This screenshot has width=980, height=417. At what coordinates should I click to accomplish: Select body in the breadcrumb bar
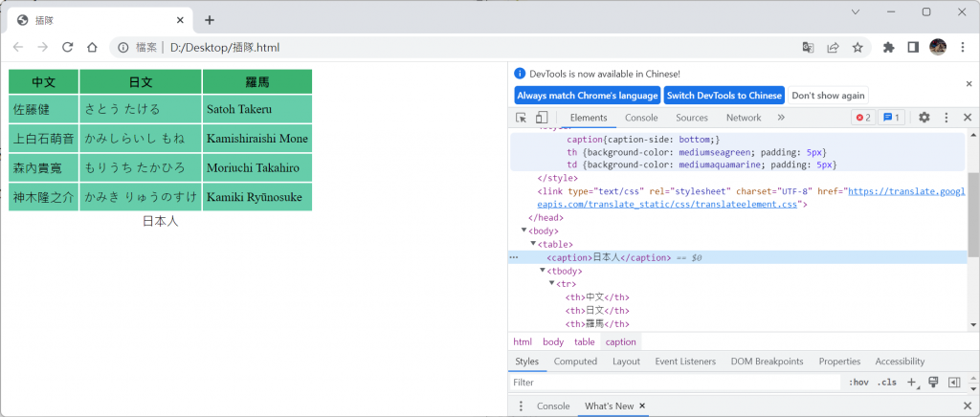(553, 341)
